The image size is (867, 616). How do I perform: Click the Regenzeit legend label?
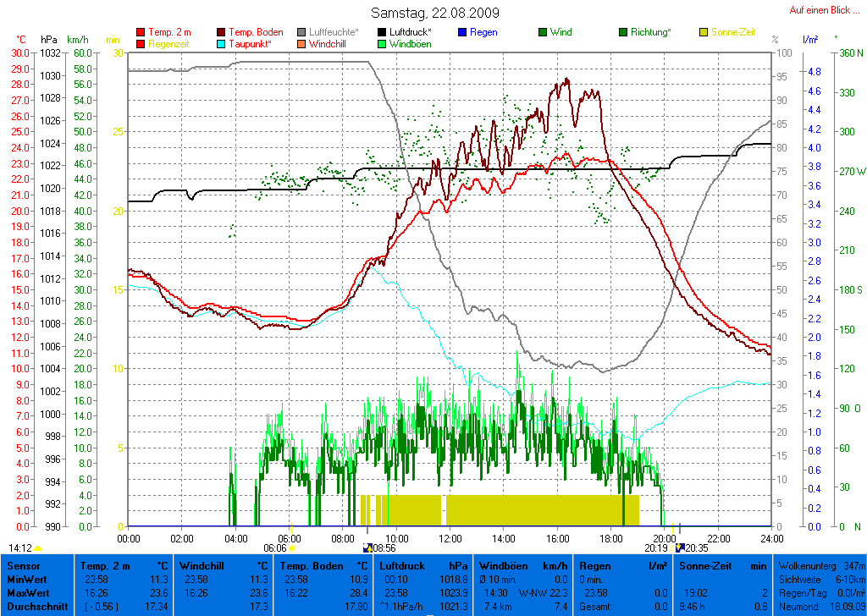tap(170, 44)
